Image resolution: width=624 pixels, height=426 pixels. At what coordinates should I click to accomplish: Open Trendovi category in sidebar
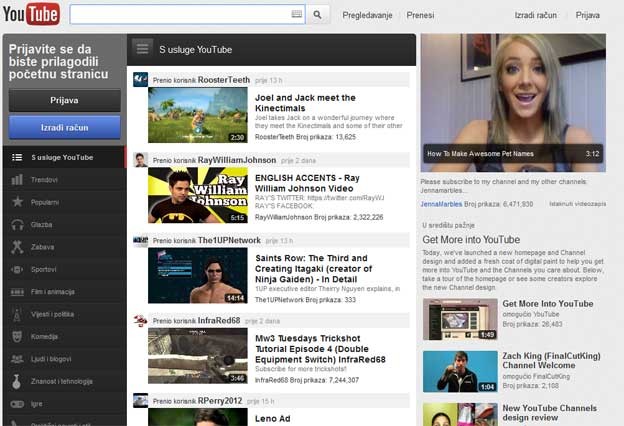click(45, 179)
